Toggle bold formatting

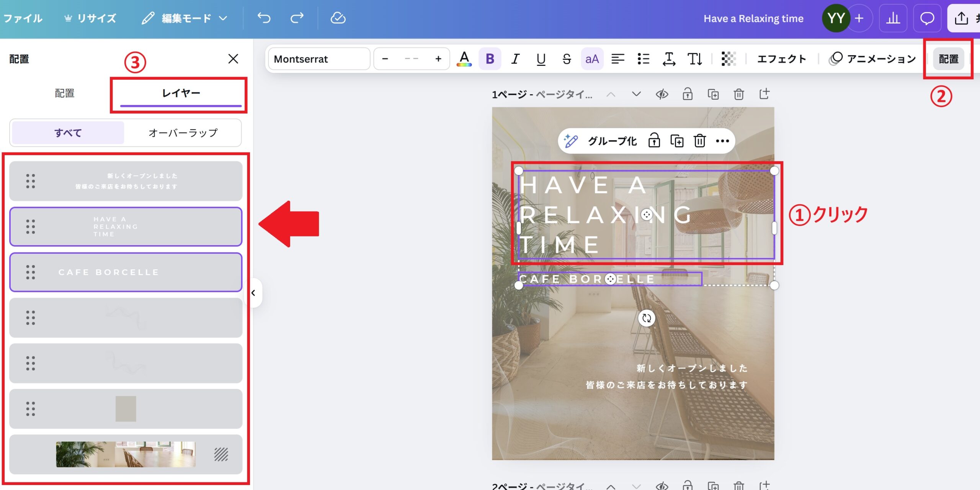pyautogui.click(x=490, y=59)
